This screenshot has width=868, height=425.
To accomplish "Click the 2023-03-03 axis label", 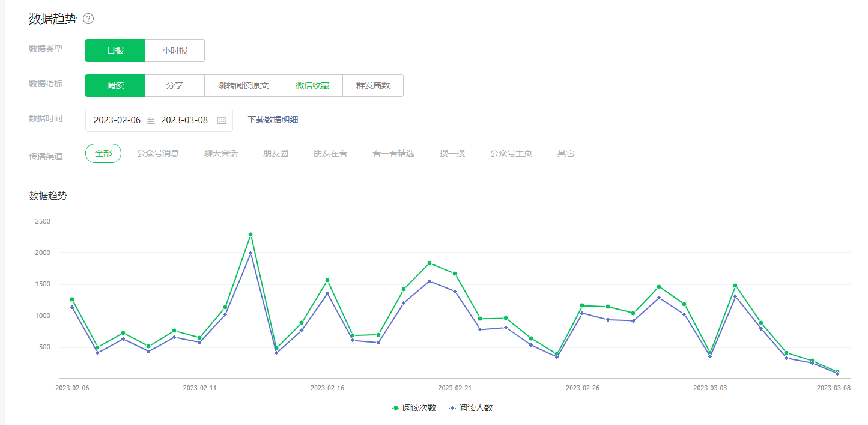I will tap(710, 388).
